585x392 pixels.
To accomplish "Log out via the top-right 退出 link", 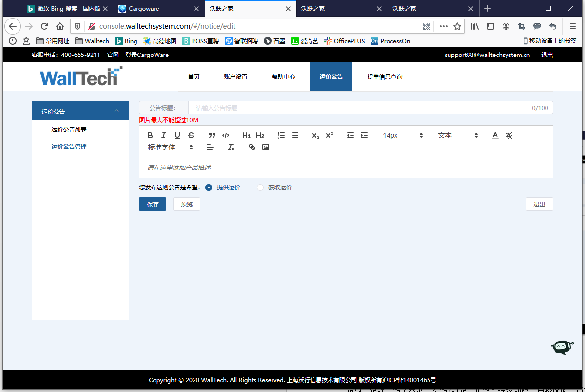I will (x=547, y=55).
